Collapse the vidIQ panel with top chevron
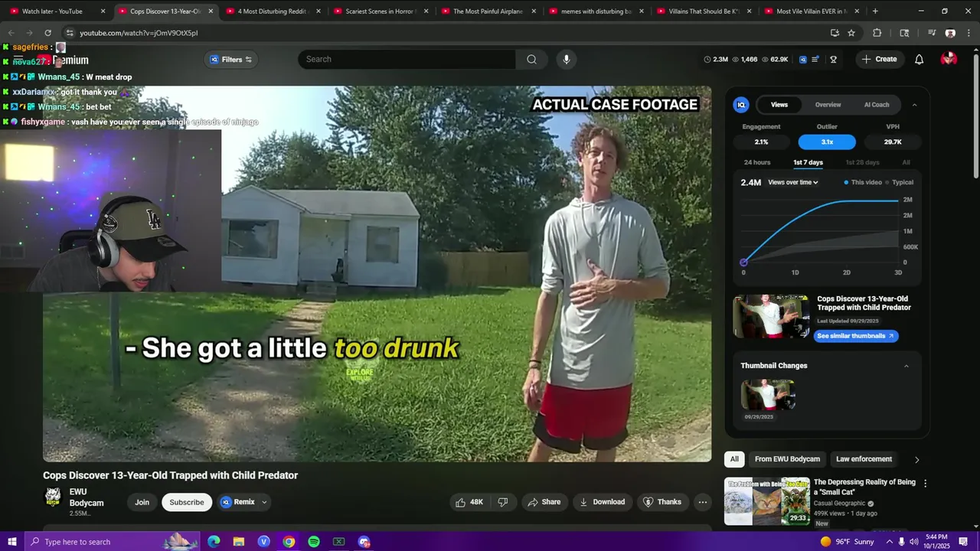Viewport: 980px width, 551px height. [x=914, y=105]
